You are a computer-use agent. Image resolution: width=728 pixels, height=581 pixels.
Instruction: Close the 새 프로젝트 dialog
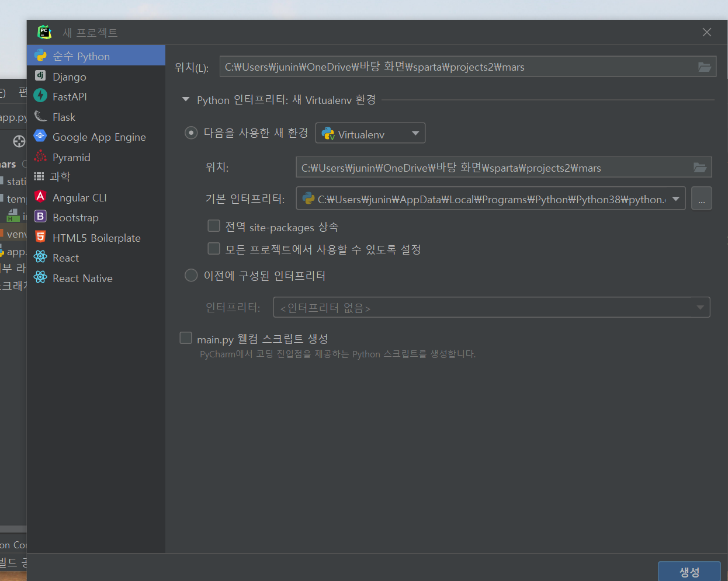pyautogui.click(x=707, y=32)
